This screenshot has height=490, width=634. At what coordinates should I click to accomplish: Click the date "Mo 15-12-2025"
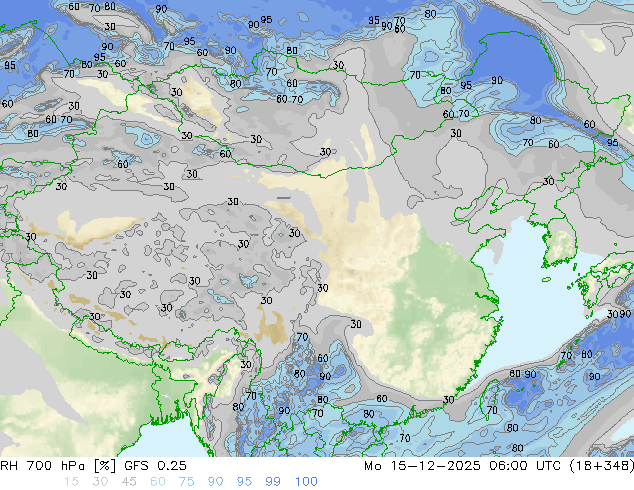coord(422,466)
